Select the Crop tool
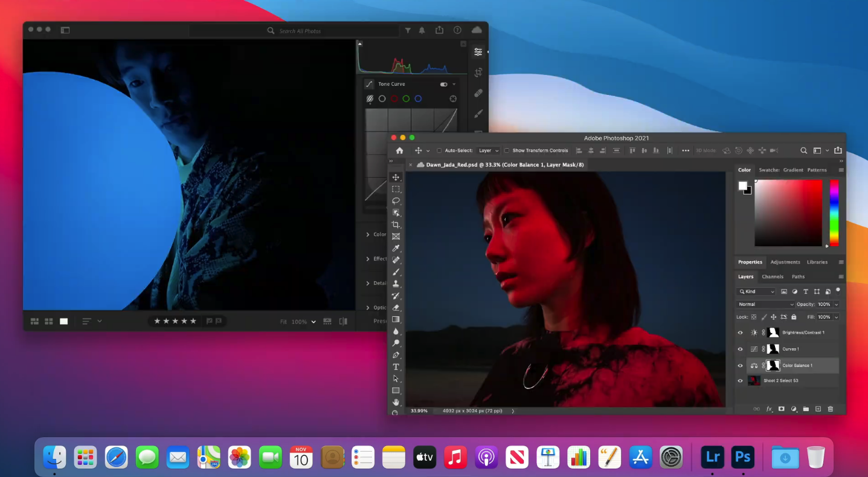This screenshot has width=868, height=477. (396, 224)
